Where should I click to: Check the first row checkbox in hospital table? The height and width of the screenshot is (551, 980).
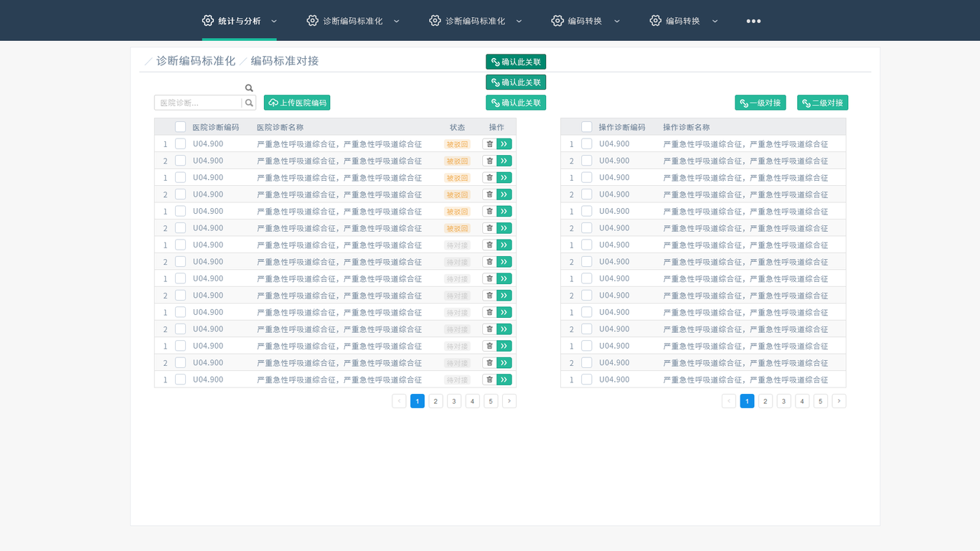(x=180, y=143)
